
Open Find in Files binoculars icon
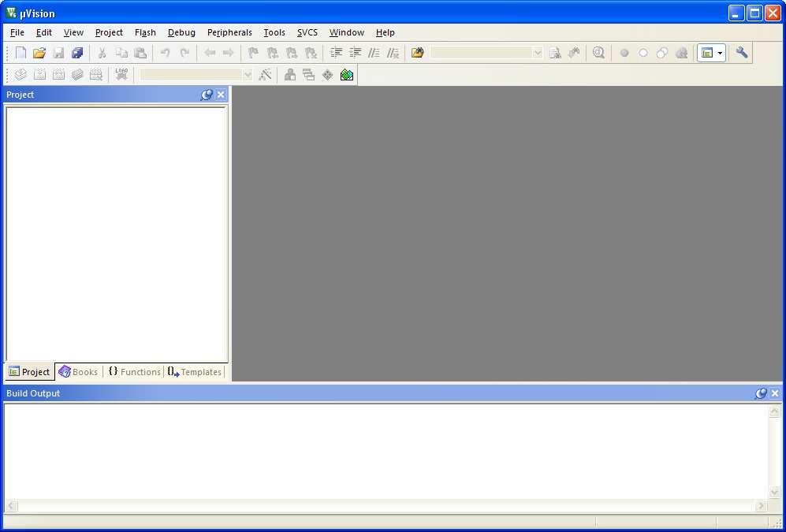[x=418, y=53]
